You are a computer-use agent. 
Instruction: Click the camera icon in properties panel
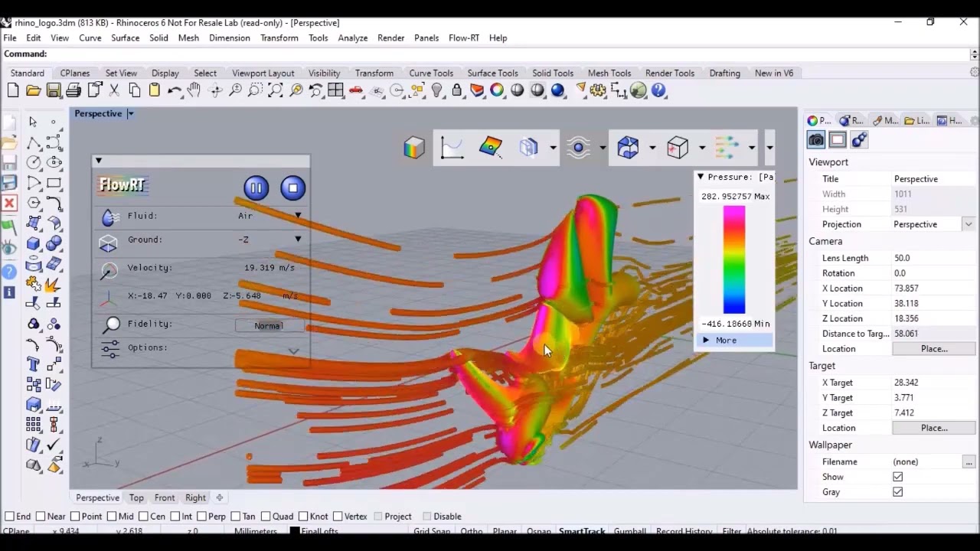[x=816, y=140]
